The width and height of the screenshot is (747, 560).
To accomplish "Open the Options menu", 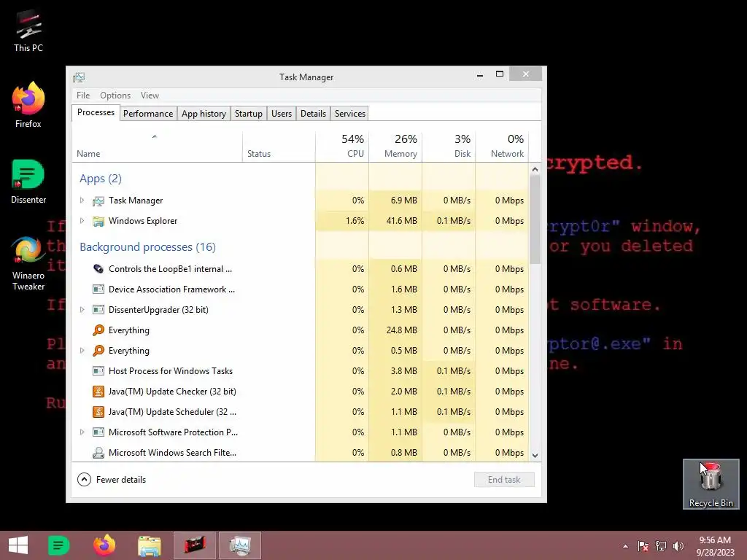I will 115,96.
